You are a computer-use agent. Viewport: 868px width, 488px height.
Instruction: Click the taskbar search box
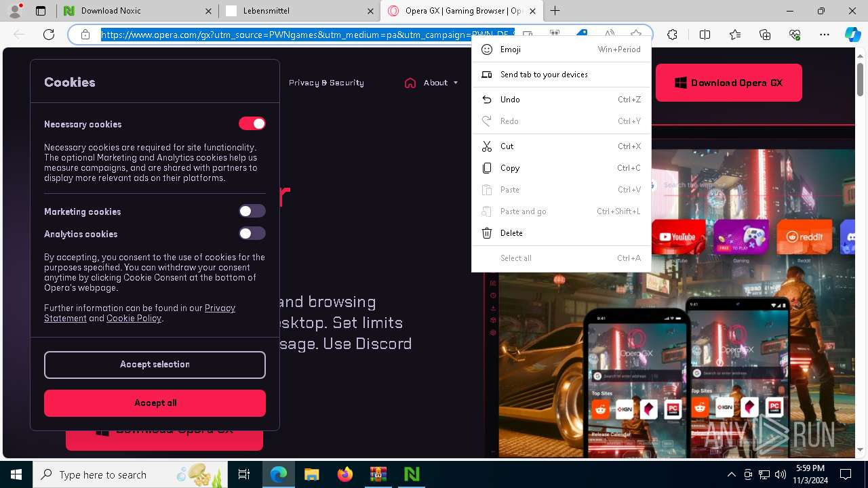coord(130,474)
